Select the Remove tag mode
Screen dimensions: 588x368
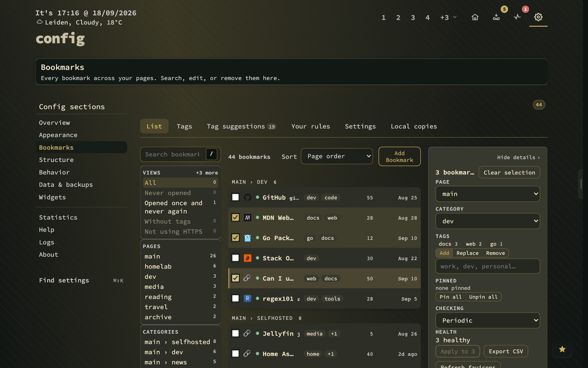tap(495, 253)
